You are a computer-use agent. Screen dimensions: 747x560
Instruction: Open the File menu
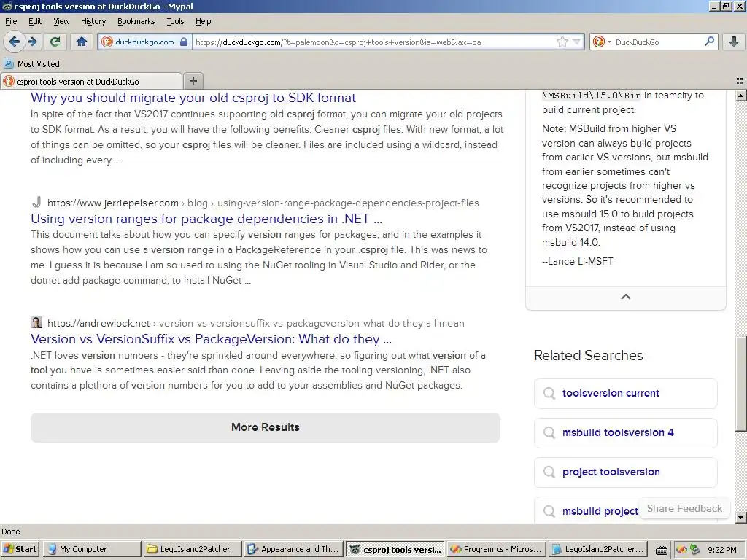(x=11, y=21)
